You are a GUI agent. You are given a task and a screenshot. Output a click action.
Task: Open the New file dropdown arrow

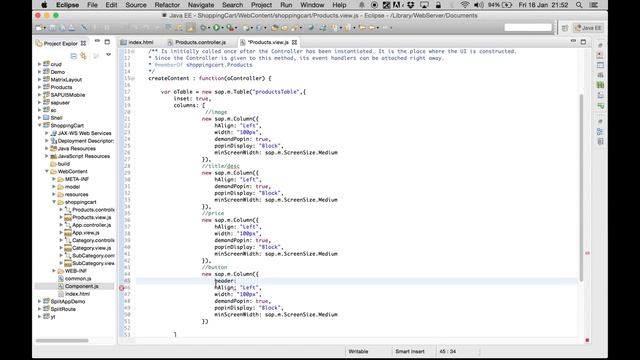point(44,28)
